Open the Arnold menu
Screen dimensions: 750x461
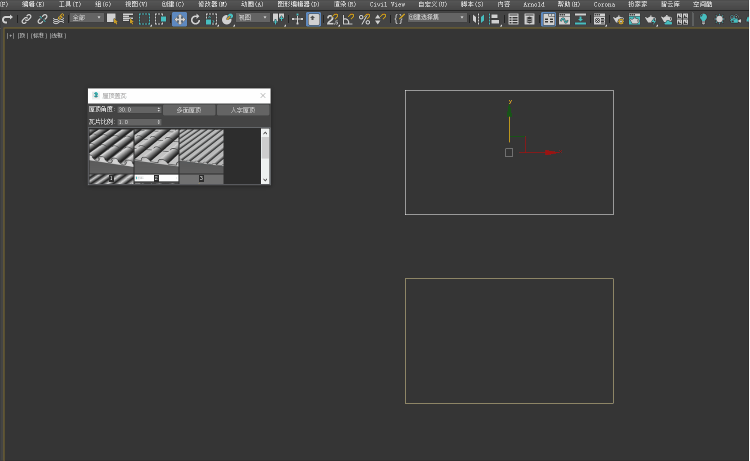pos(534,4)
